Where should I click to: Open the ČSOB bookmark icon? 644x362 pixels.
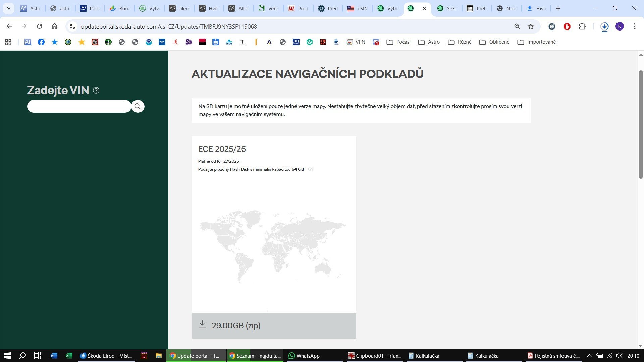pos(229,42)
